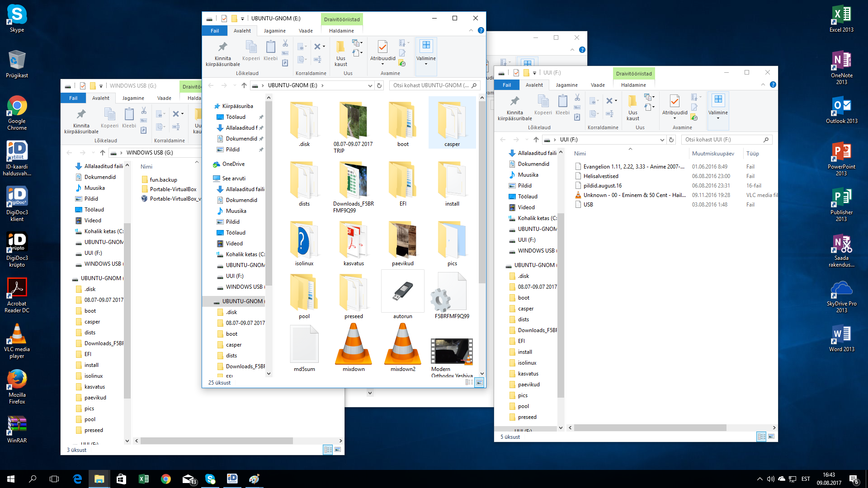Click refresh icon beside UBUNTU-GNOM address bar
The width and height of the screenshot is (868, 488).
[x=379, y=85]
